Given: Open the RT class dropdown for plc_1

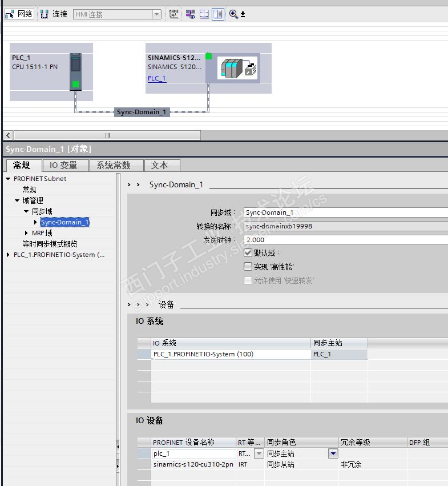Looking at the screenshot, I should coord(259,454).
